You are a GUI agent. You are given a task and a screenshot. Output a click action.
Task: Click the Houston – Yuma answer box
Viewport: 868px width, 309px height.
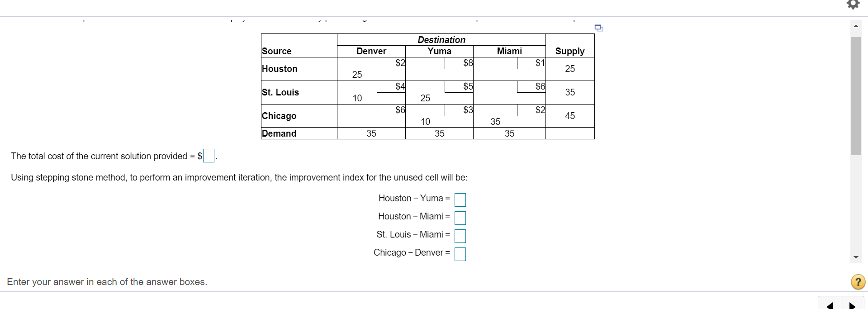tap(460, 199)
